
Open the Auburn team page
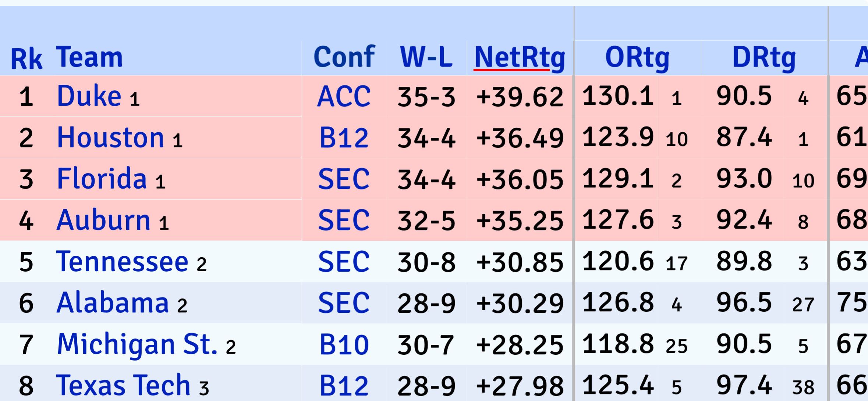103,221
